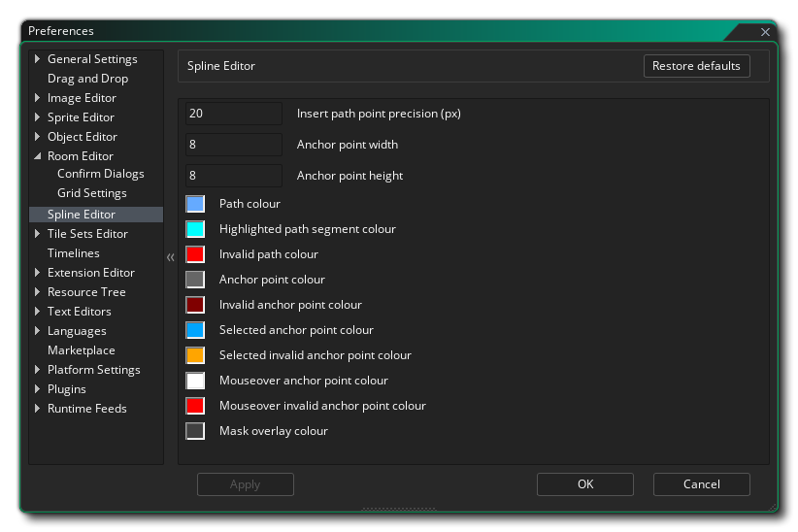Screen dimensions: 798x532
Task: Click Restore defaults button
Action: click(x=696, y=66)
